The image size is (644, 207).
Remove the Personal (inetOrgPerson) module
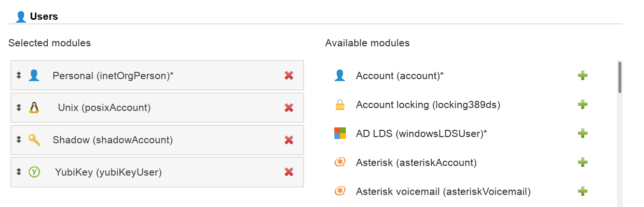(289, 75)
